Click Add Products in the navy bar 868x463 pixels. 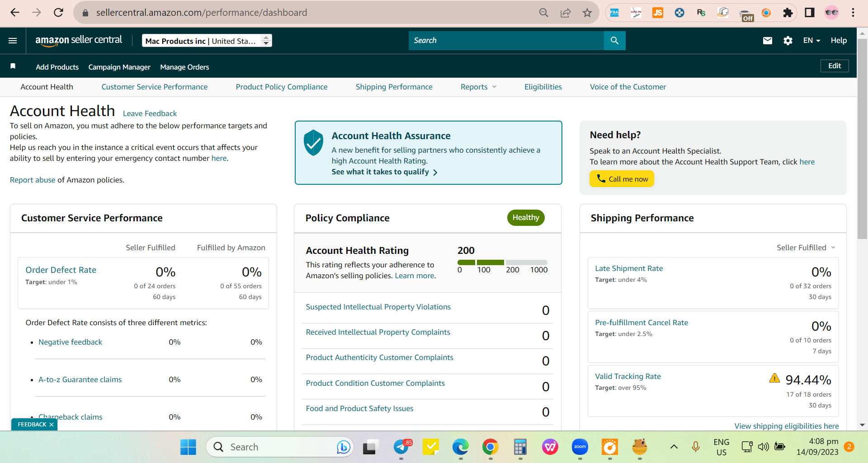coord(57,67)
